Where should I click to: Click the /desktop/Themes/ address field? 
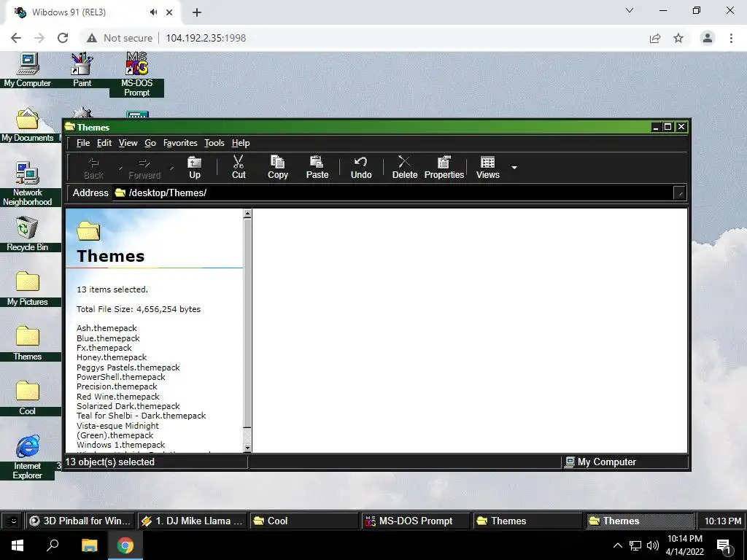point(393,192)
